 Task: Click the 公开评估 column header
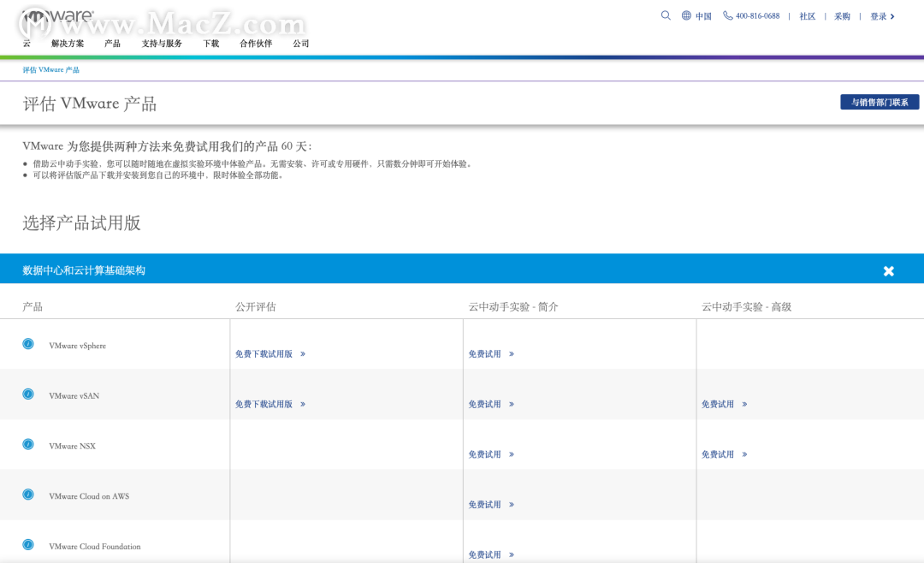256,306
